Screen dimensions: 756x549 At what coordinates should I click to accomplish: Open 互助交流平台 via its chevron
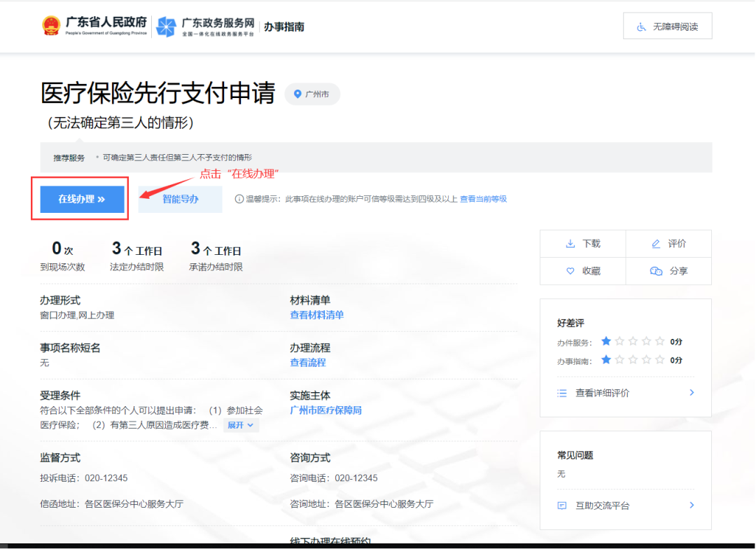(x=692, y=505)
